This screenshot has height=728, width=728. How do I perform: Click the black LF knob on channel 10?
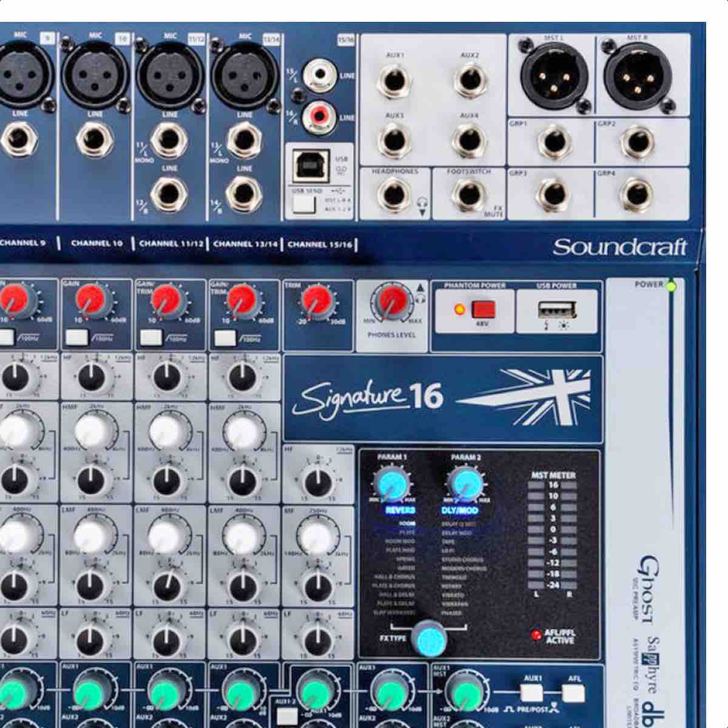(x=92, y=638)
